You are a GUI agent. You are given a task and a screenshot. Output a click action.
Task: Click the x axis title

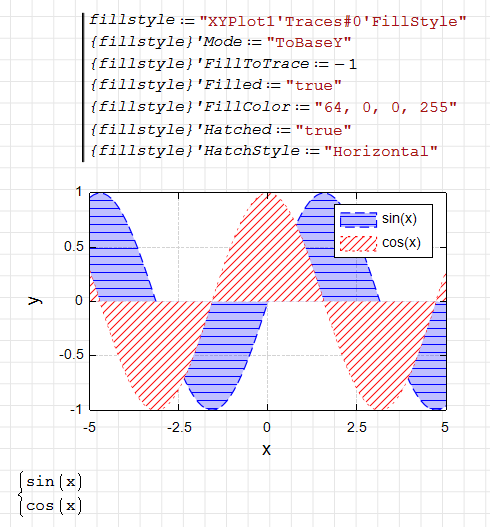[x=266, y=450]
